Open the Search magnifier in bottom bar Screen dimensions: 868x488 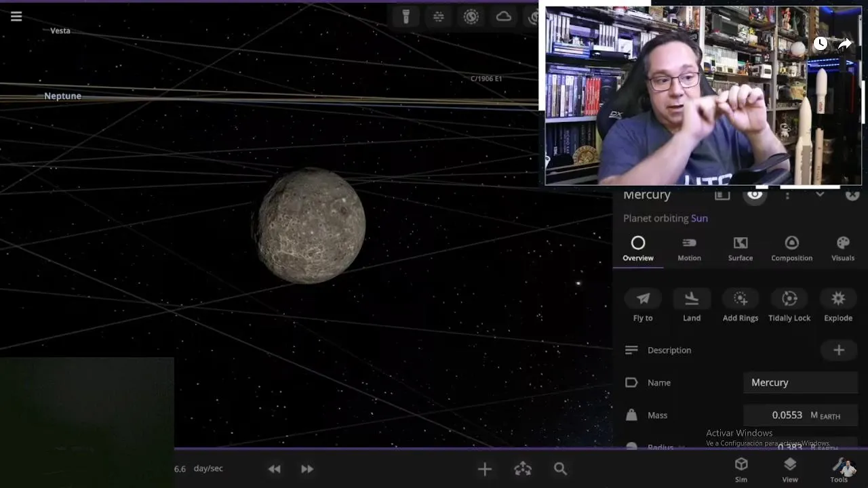tap(560, 469)
